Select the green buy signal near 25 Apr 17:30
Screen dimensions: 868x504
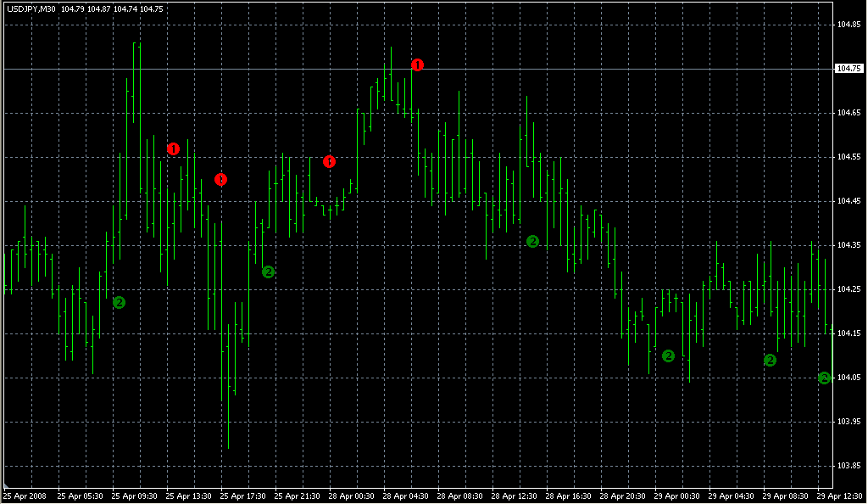pyautogui.click(x=269, y=272)
